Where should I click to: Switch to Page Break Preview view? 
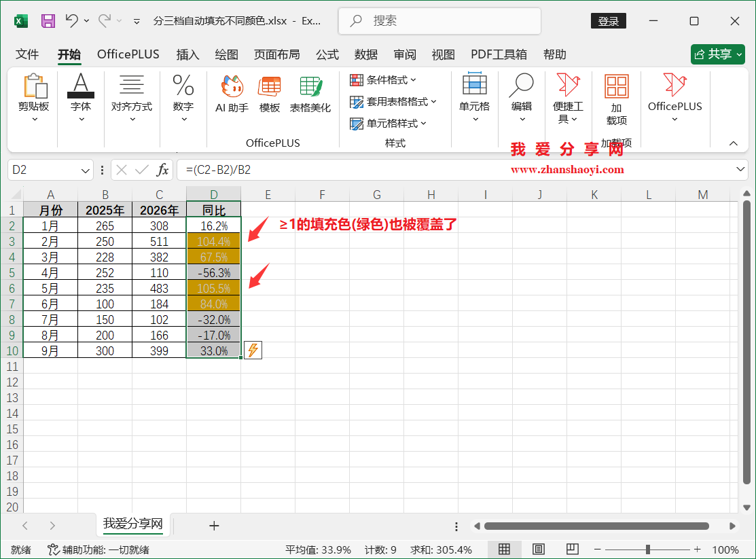(573, 549)
